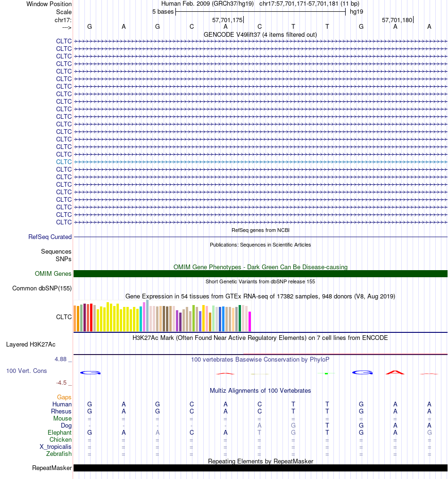Select the Mouse alignment row label
This screenshot has height=479, width=448.
[x=62, y=418]
